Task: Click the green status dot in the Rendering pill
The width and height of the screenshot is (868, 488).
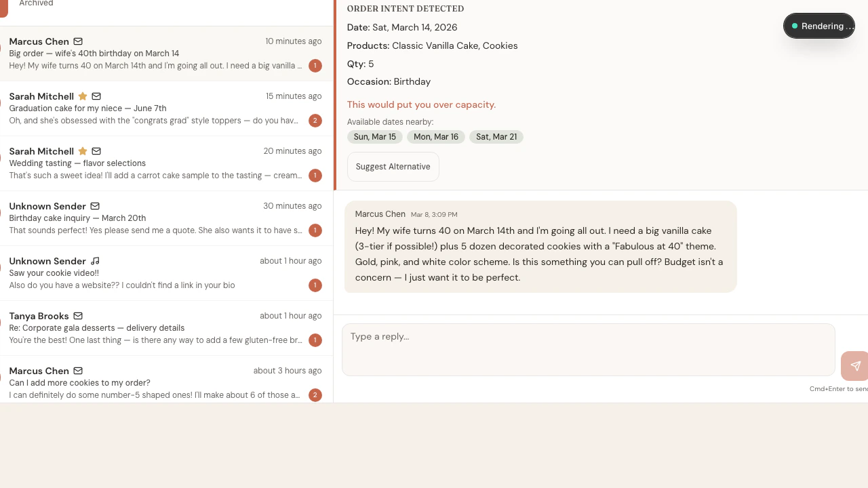Action: (x=794, y=26)
